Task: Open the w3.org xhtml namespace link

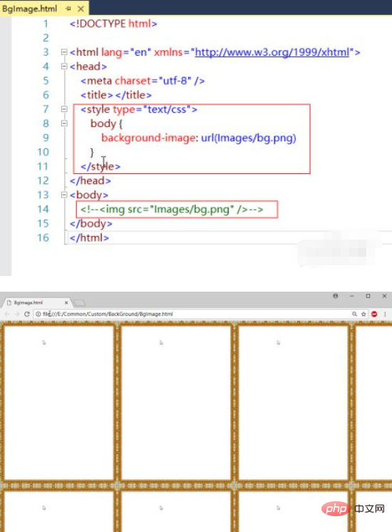Action: click(x=272, y=52)
